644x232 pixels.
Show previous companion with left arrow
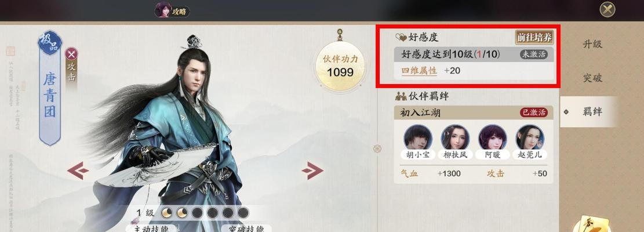coord(78,171)
